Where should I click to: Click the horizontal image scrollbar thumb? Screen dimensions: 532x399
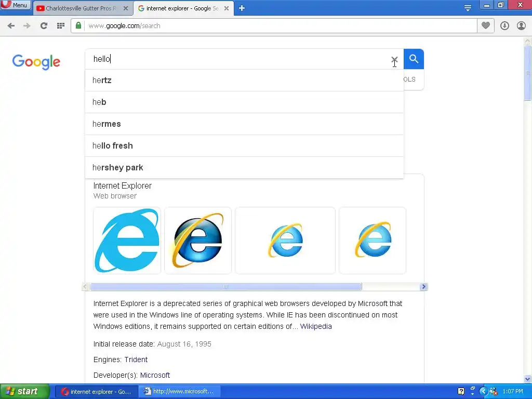226,287
